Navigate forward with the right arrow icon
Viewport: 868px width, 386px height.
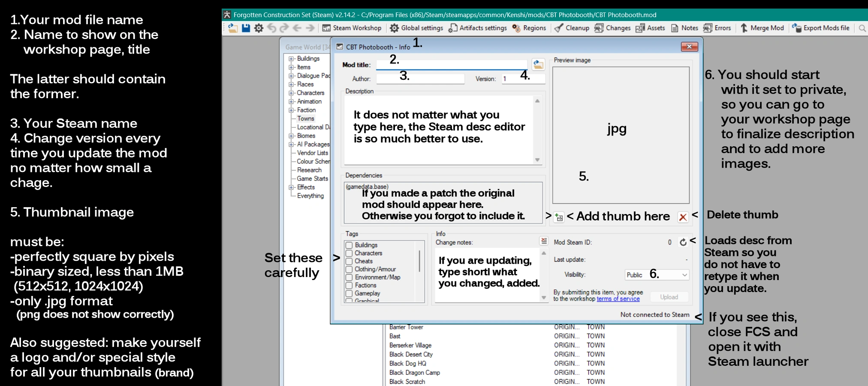[x=310, y=28]
